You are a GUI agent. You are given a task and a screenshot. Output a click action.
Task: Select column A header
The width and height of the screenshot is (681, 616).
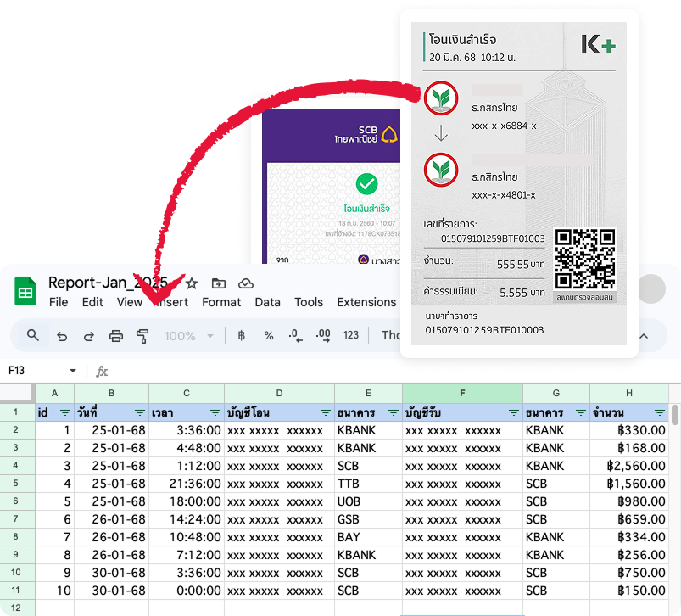click(55, 393)
